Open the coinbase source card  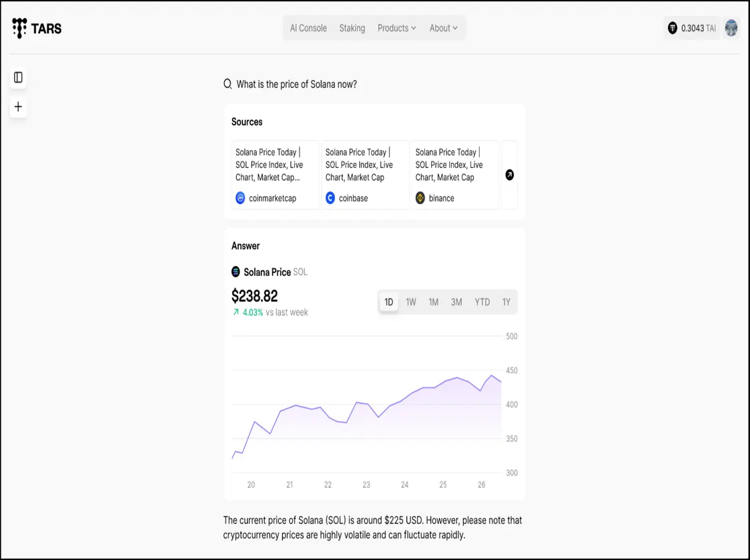(366, 175)
